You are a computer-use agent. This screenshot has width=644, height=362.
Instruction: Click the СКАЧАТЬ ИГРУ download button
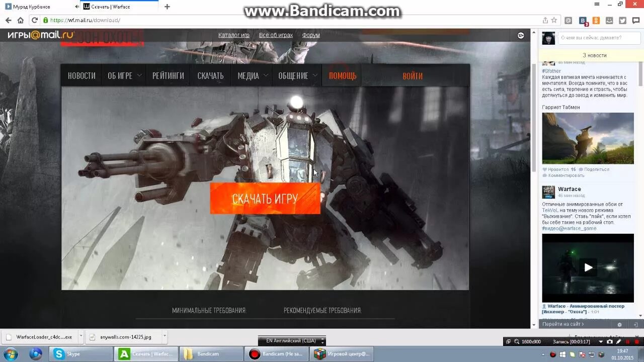click(265, 199)
